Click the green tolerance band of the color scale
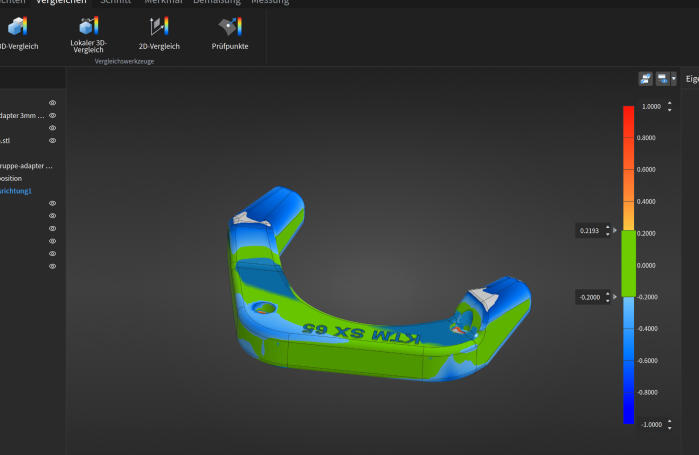 (629, 263)
